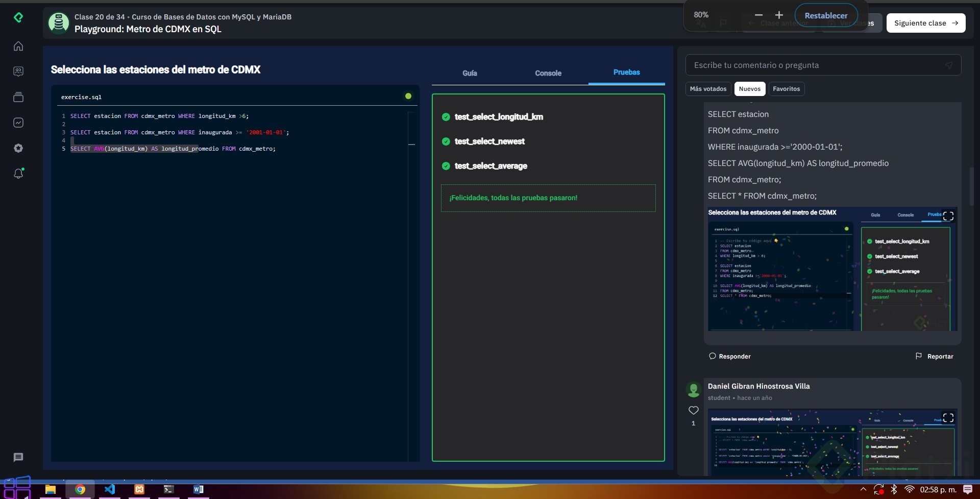
Task: Expand the first comment screenshot fullscreen
Action: coord(948,216)
